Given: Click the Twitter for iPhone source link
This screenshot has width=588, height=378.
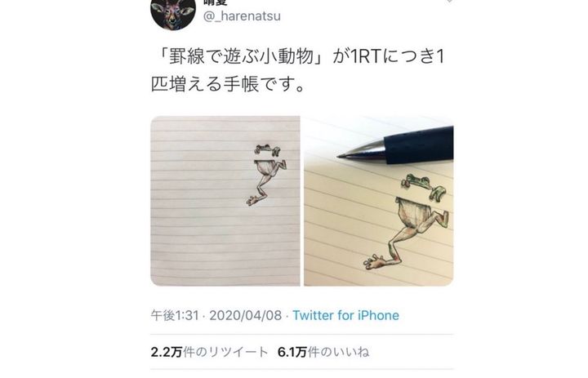Looking at the screenshot, I should 345,315.
